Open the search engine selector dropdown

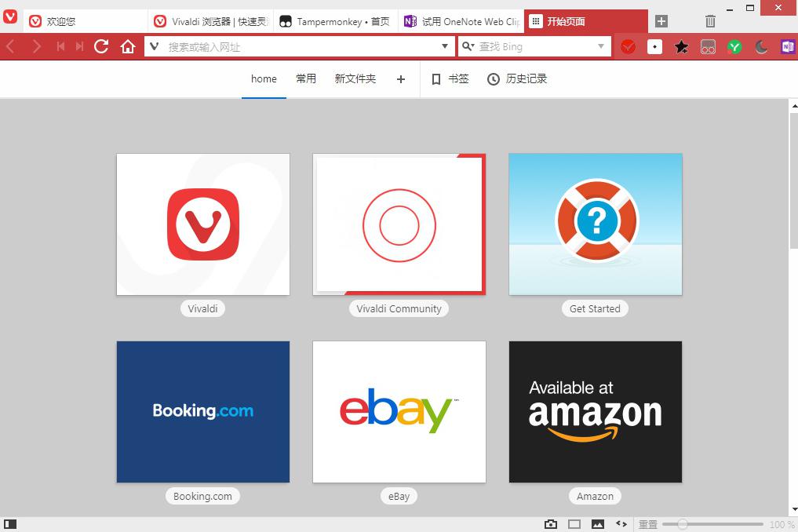tap(468, 47)
